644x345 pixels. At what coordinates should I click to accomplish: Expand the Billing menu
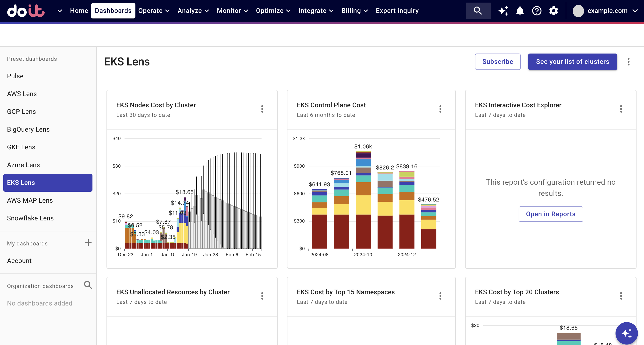[x=355, y=11]
